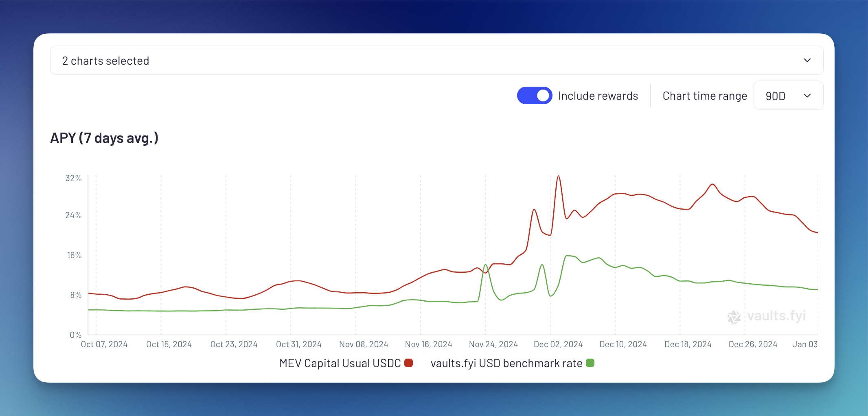Click the 'Nov 16, 2024' axis date
This screenshot has height=416, width=868.
click(429, 344)
